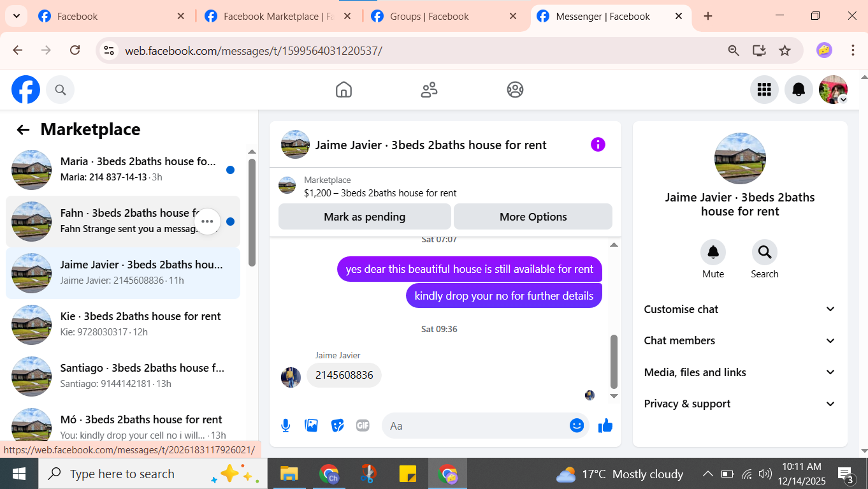Click the message thread scrollbar
The height and width of the screenshot is (489, 868).
(x=614, y=361)
